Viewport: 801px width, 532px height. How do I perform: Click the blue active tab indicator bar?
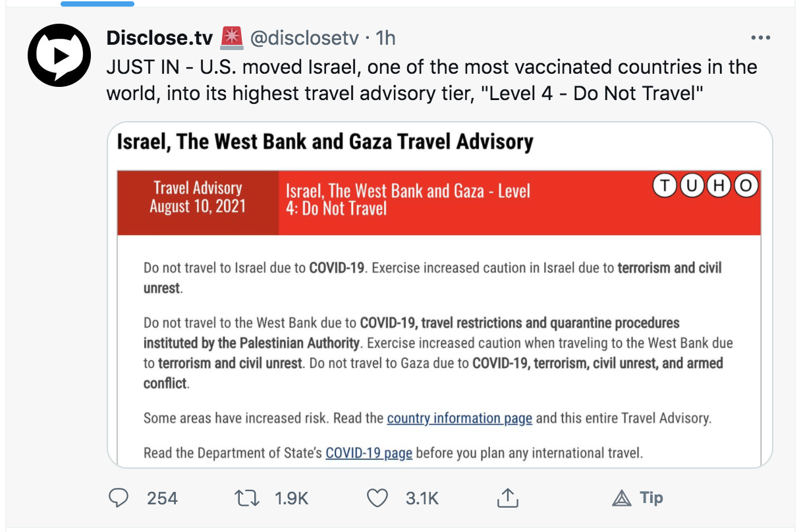pyautogui.click(x=97, y=3)
